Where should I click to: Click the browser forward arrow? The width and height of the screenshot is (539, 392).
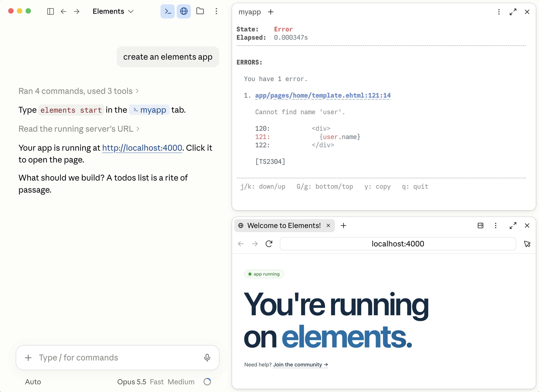(255, 244)
